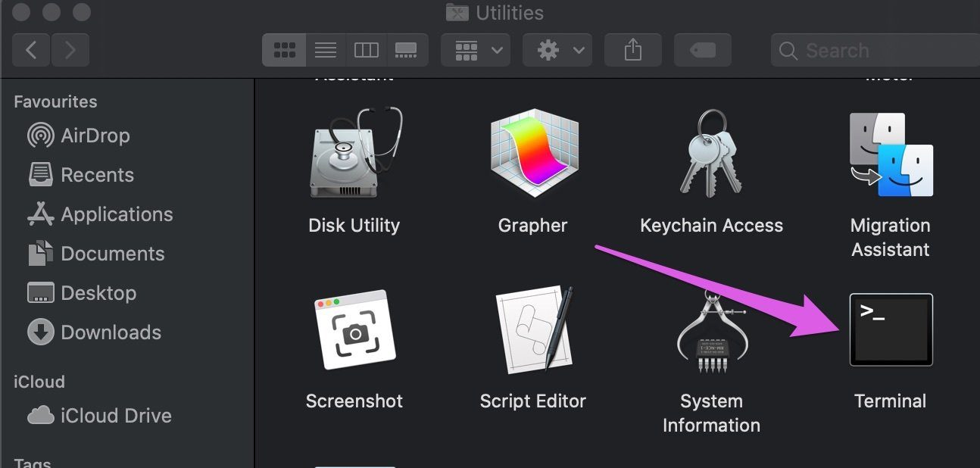Viewport: 980px width, 468px height.
Task: Click the Share toolbar button
Action: pos(633,50)
